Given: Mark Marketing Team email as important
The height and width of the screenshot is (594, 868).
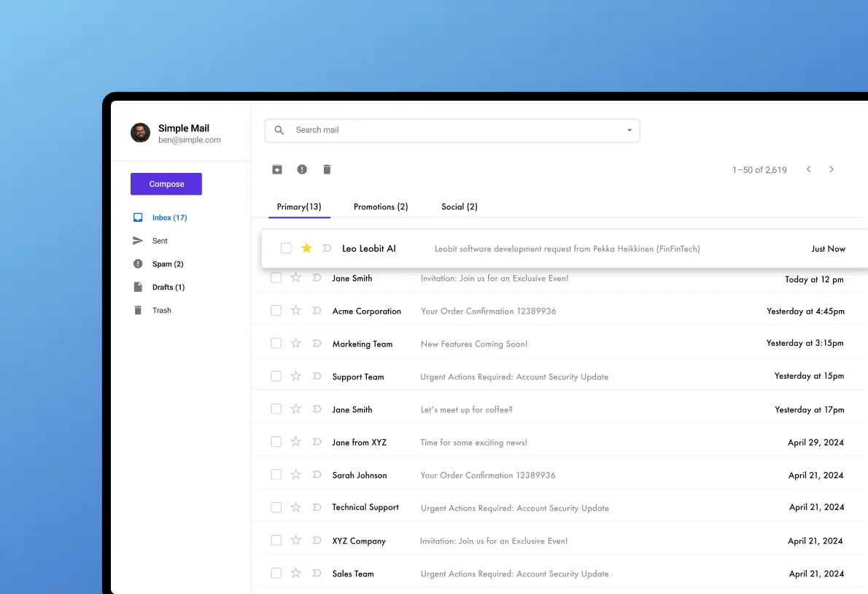Looking at the screenshot, I should pyautogui.click(x=317, y=344).
